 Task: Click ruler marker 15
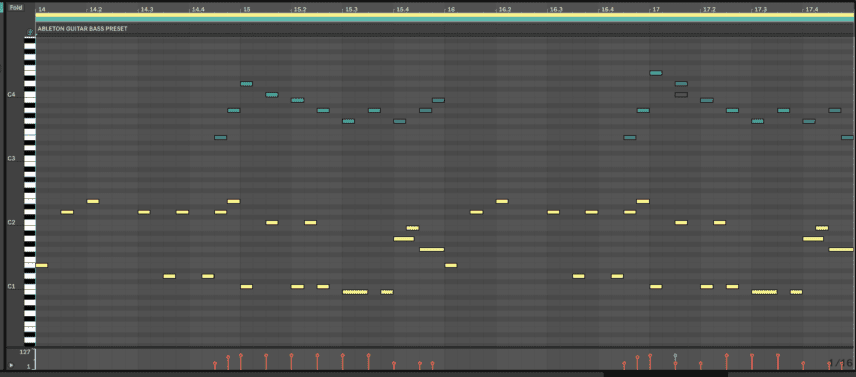click(247, 9)
